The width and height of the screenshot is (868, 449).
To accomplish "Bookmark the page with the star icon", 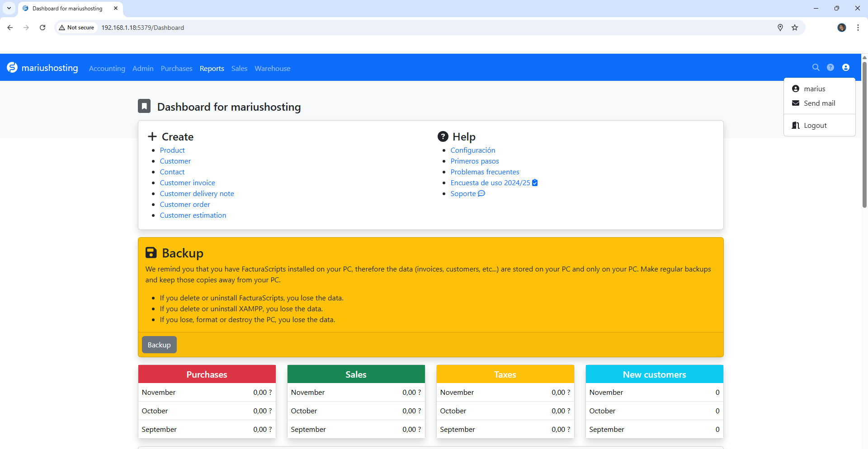I will pyautogui.click(x=795, y=28).
